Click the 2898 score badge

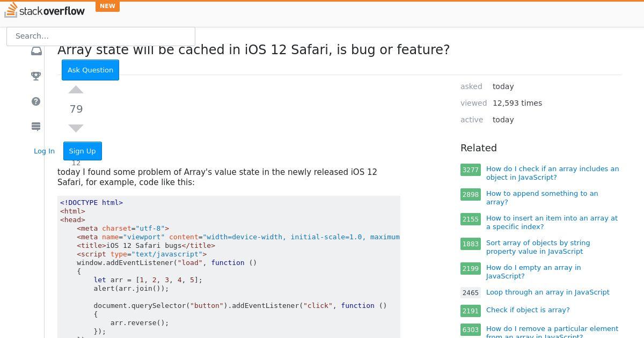471,194
